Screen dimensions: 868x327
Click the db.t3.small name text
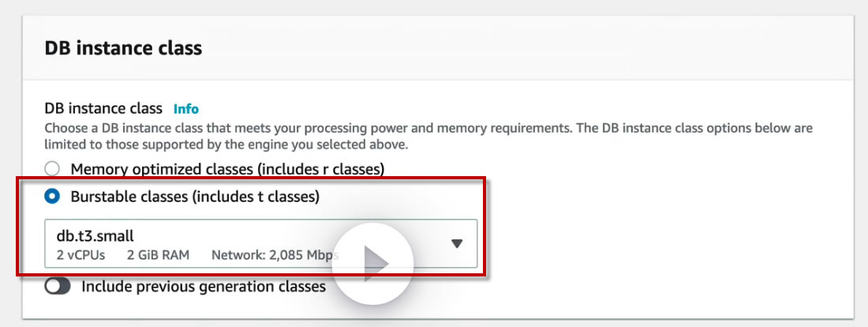95,235
